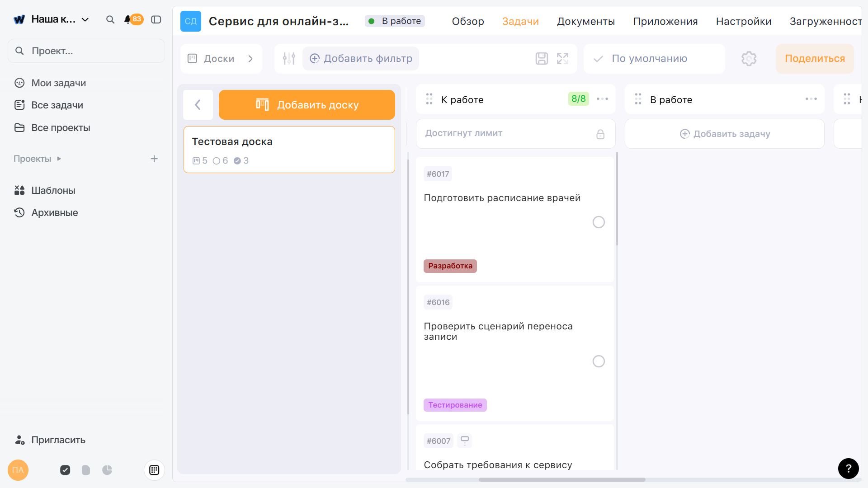
Task: Open workspace search magnifier icon
Action: (x=110, y=19)
